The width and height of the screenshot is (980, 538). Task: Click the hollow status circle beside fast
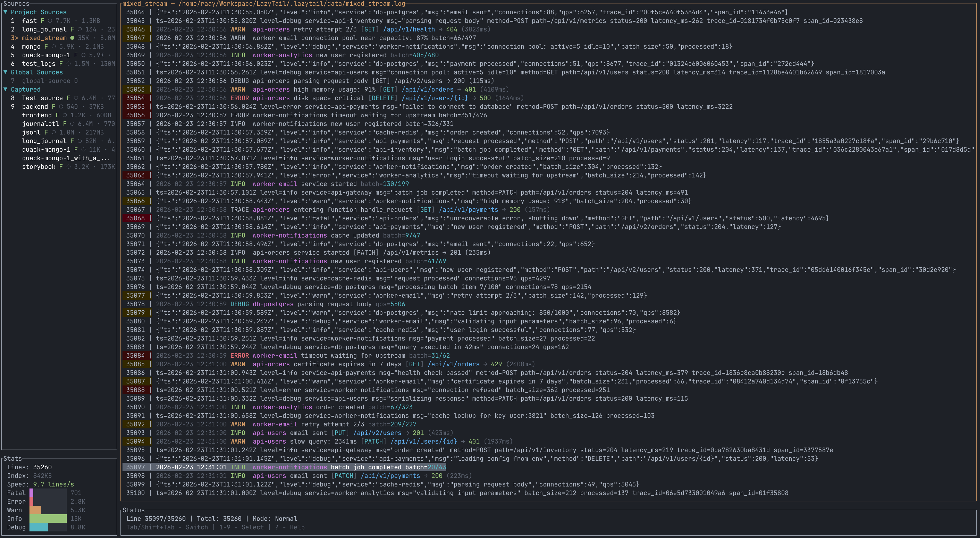(x=50, y=21)
